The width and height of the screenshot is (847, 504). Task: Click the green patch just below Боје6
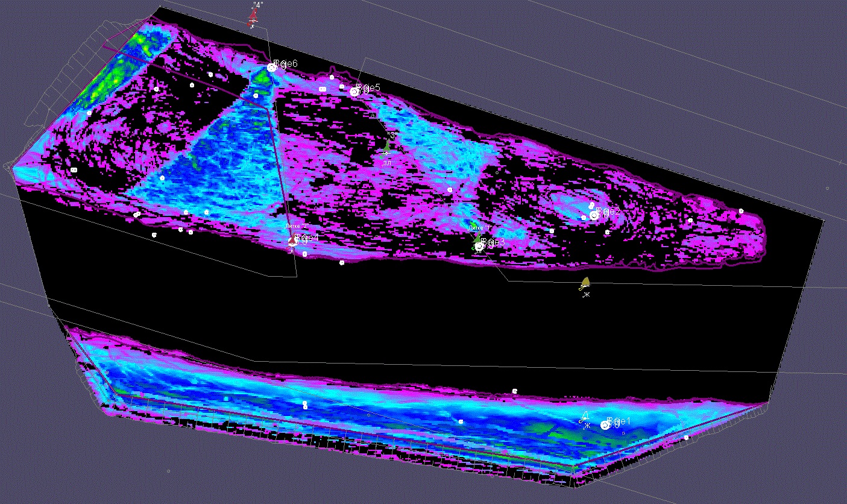(262, 78)
